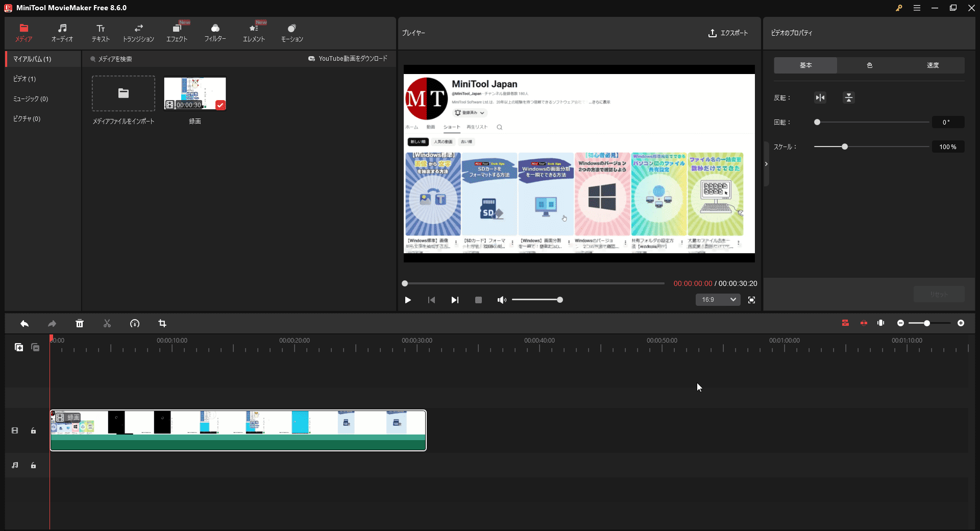Mute playback using the speaker icon
The height and width of the screenshot is (531, 980).
501,300
